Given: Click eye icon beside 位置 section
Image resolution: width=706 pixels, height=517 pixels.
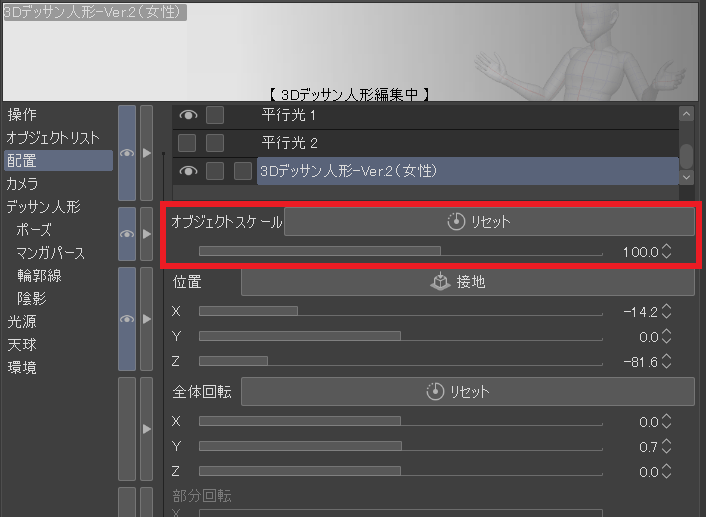Looking at the screenshot, I should [127, 318].
